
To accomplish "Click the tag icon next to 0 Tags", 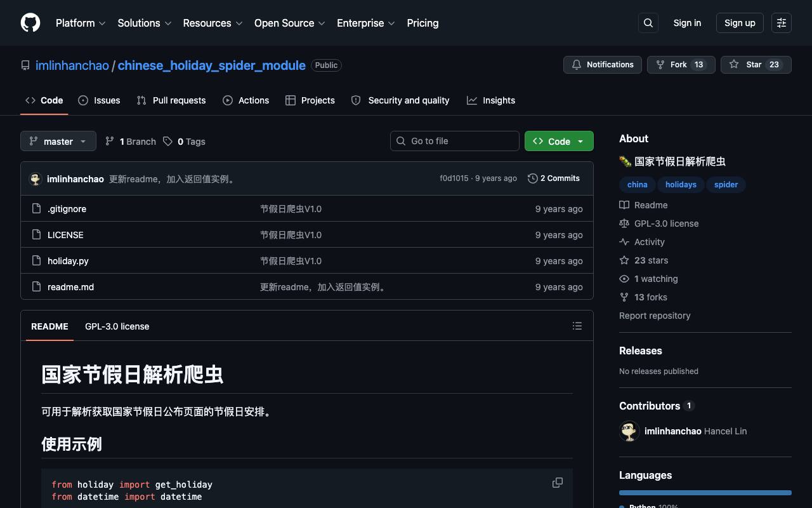I will coord(167,141).
